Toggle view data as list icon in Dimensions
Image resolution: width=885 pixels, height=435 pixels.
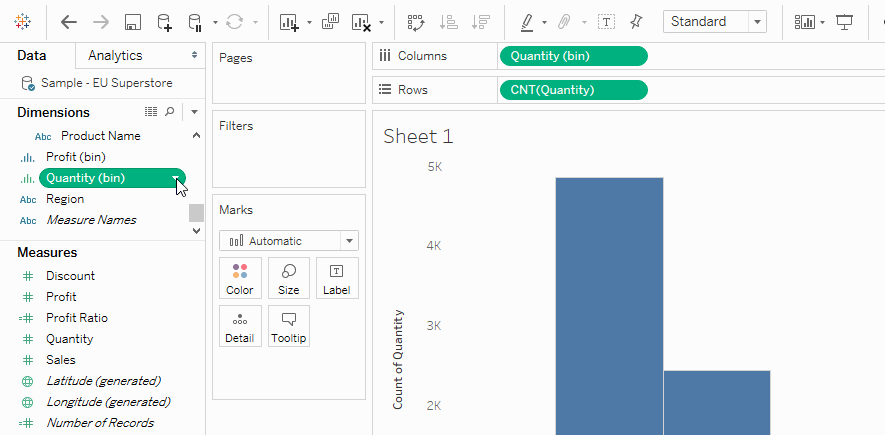point(151,112)
